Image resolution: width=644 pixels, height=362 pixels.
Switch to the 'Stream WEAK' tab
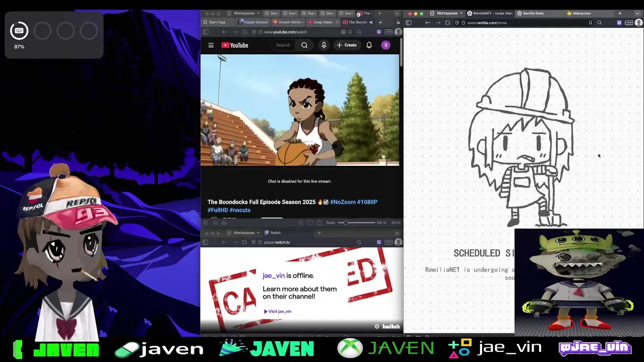click(x=288, y=22)
